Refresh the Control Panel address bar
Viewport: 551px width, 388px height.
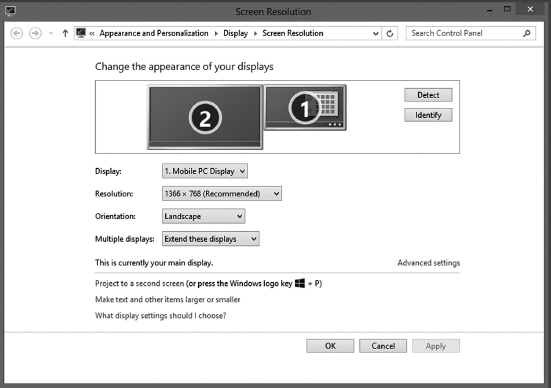(390, 33)
